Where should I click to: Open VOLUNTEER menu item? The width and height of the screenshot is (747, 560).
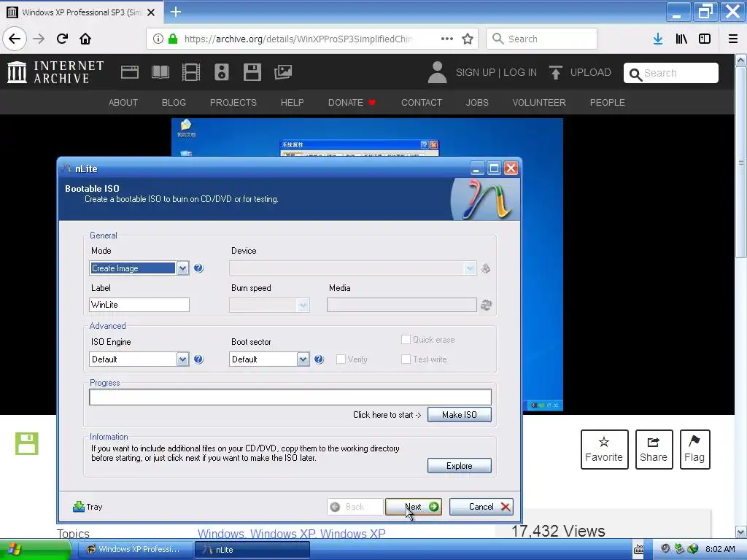tap(539, 102)
